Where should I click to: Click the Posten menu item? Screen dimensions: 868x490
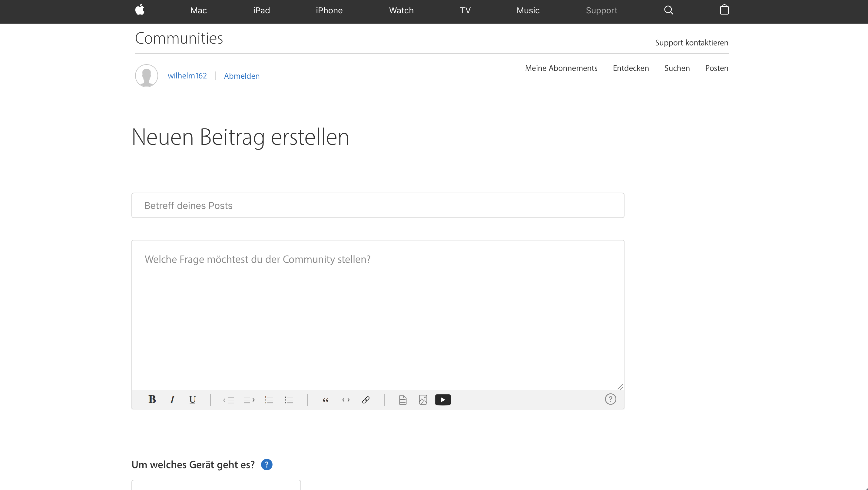716,67
